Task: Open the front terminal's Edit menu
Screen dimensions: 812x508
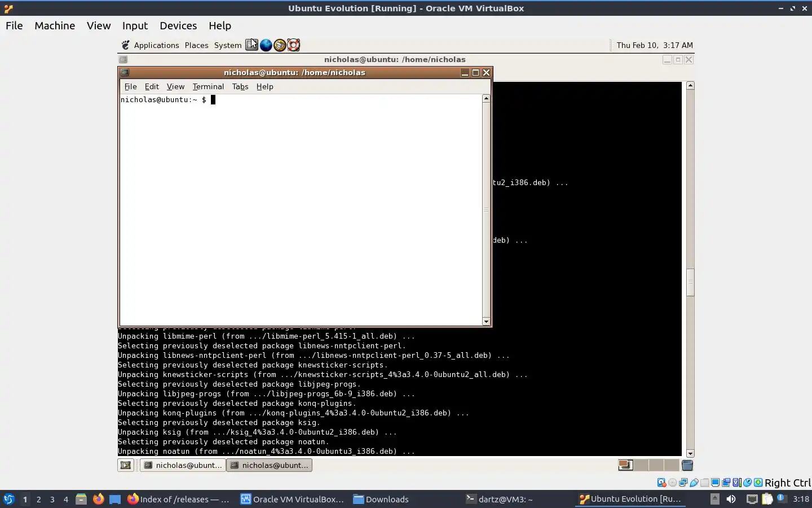Action: click(152, 86)
